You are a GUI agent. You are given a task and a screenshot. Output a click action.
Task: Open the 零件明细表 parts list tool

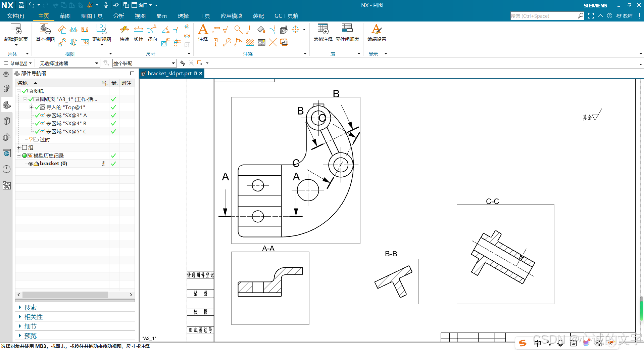(347, 33)
